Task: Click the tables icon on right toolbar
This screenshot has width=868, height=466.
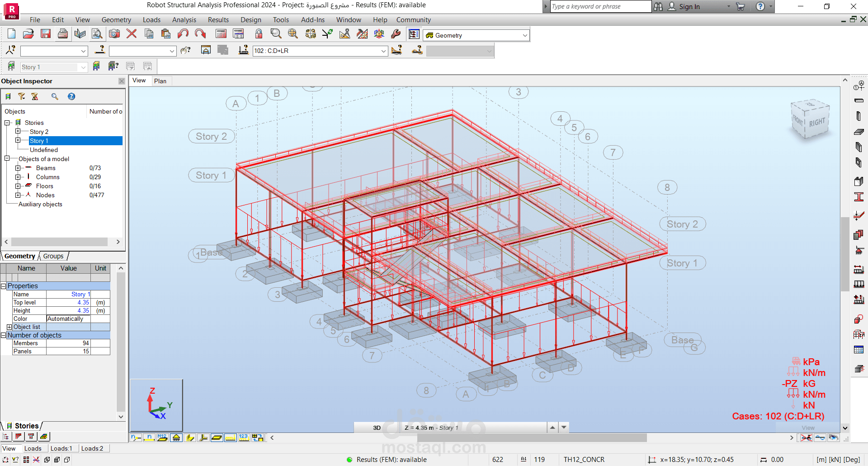Action: pos(859,350)
